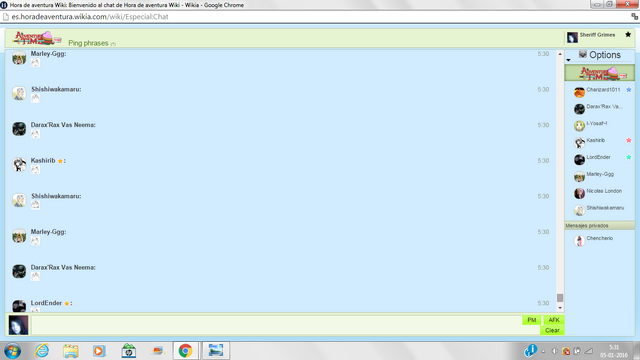Launch Internet Explorer from the taskbar
This screenshot has width=640, height=360.
(x=42, y=351)
